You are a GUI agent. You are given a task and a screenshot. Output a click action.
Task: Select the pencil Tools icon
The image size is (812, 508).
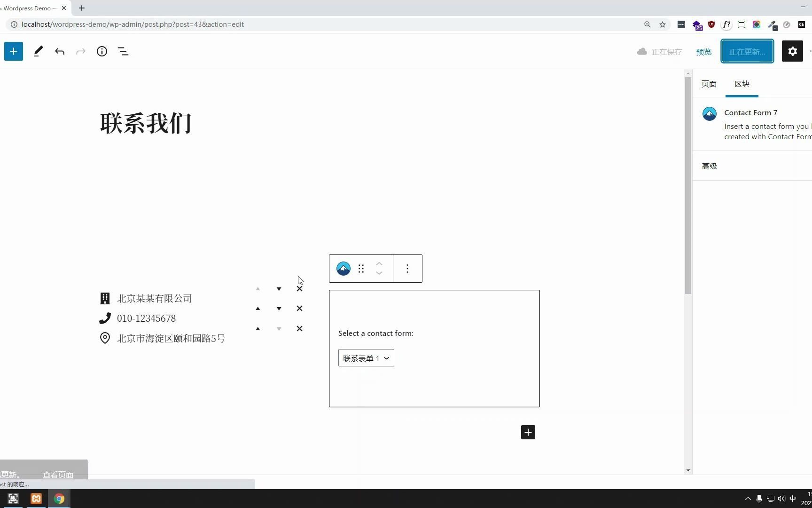point(39,51)
